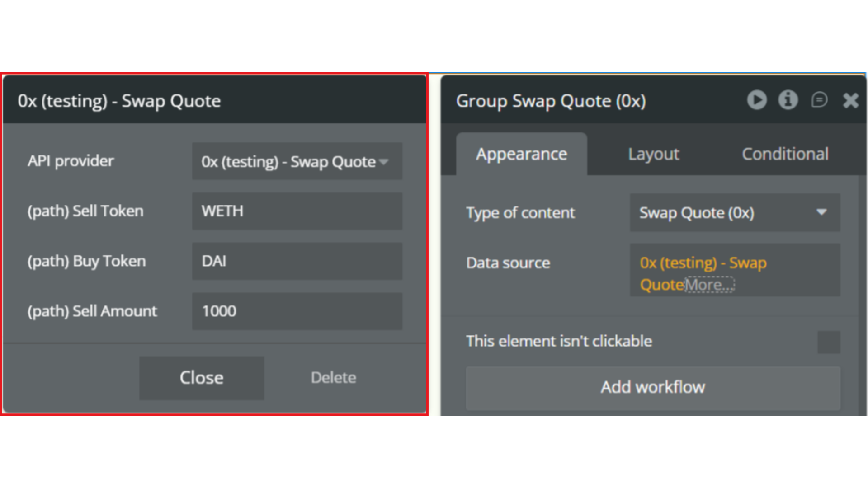
Task: Click the comment bubble icon
Action: pos(819,100)
